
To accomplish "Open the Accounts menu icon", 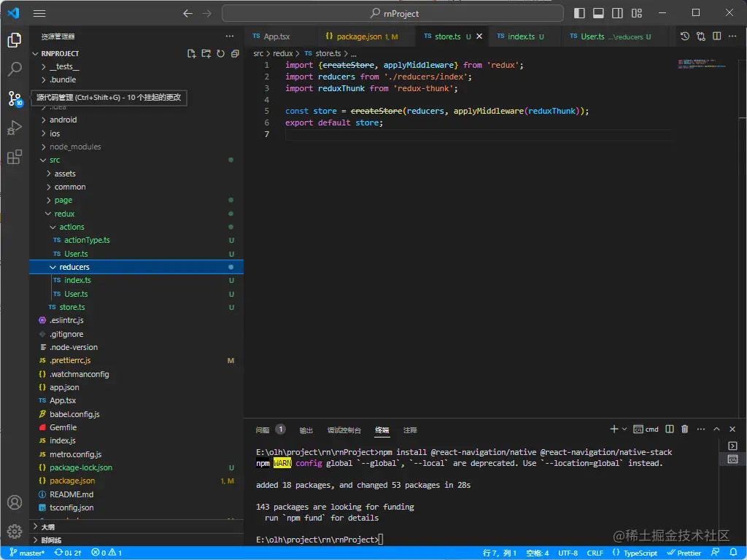I will click(x=15, y=502).
